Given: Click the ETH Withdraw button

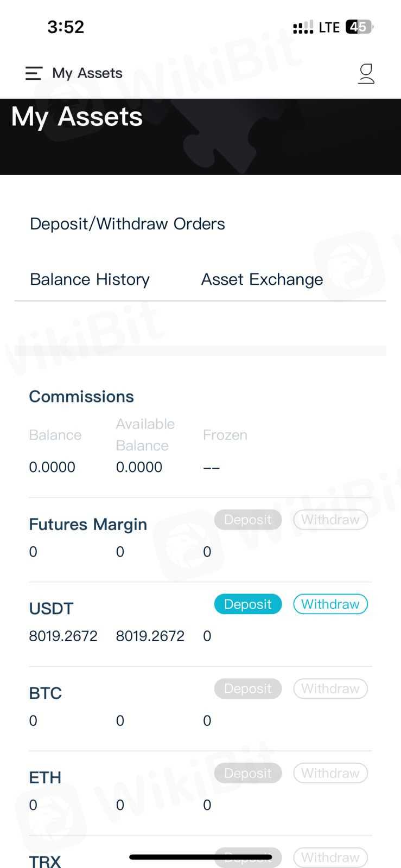Looking at the screenshot, I should coord(330,773).
